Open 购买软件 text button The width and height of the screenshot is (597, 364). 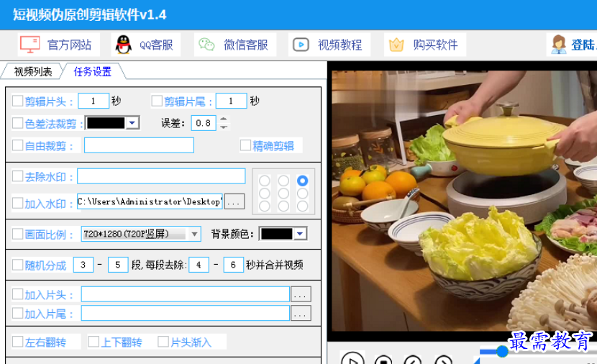436,45
